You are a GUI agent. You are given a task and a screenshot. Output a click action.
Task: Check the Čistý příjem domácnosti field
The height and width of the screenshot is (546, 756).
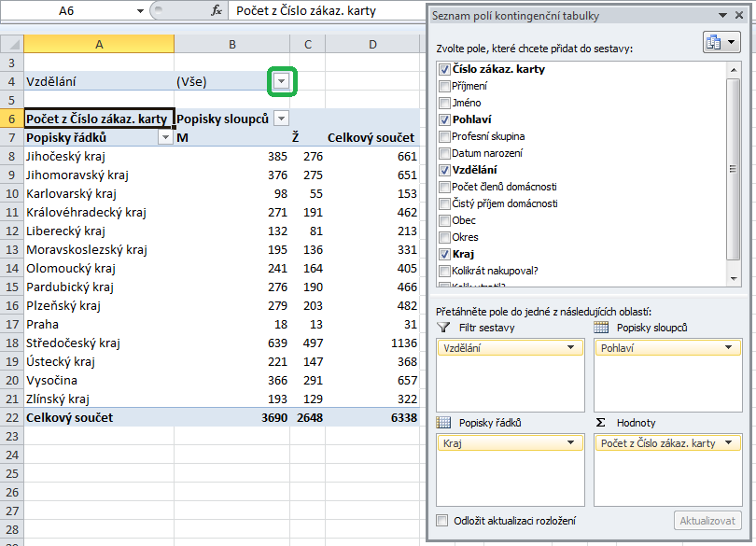(x=444, y=204)
